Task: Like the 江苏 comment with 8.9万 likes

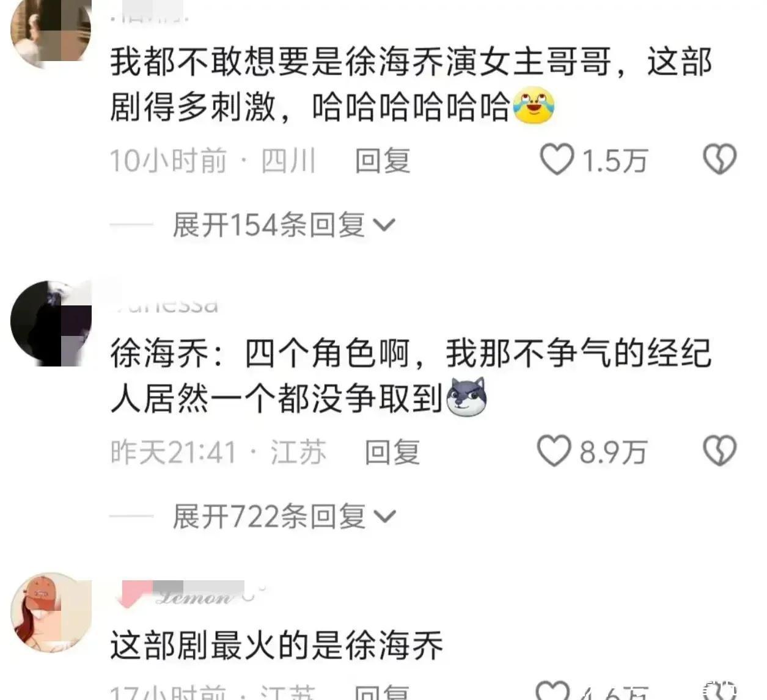Action: tap(554, 451)
